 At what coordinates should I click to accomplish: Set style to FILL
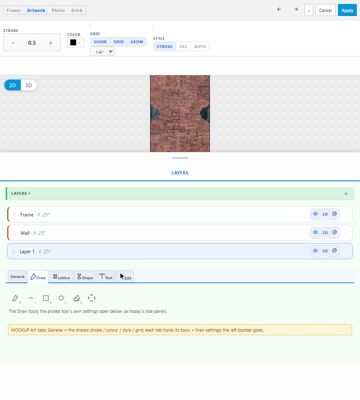coord(183,46)
